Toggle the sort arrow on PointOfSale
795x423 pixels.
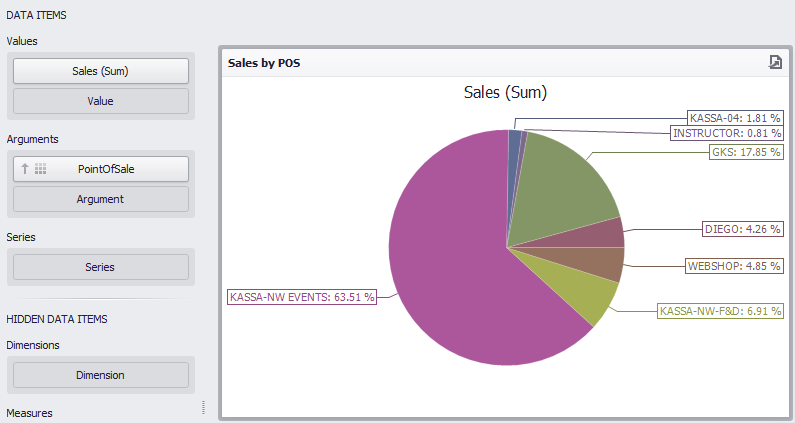pyautogui.click(x=25, y=169)
